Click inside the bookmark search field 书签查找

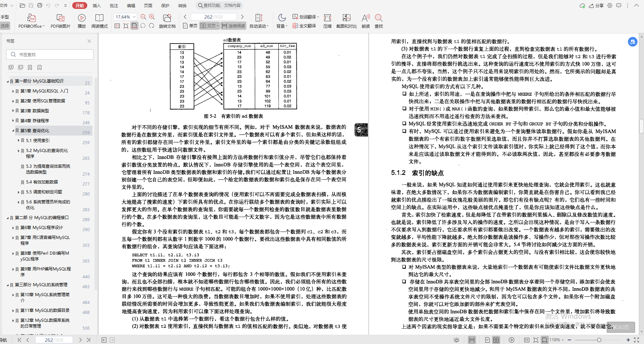pyautogui.click(x=50, y=54)
